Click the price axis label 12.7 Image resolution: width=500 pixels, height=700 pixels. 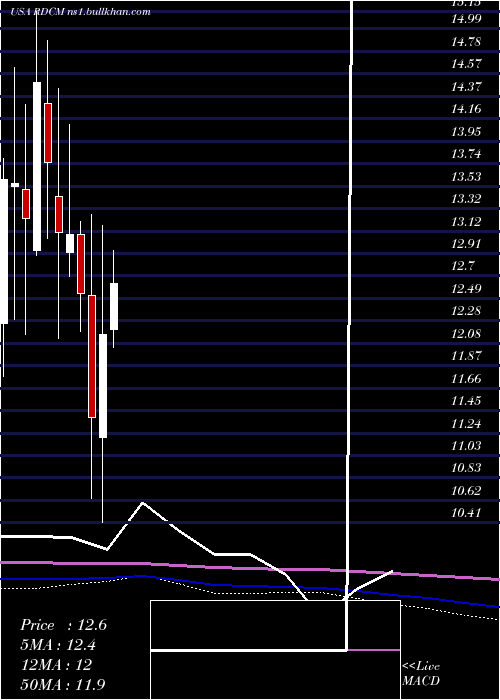(x=462, y=266)
